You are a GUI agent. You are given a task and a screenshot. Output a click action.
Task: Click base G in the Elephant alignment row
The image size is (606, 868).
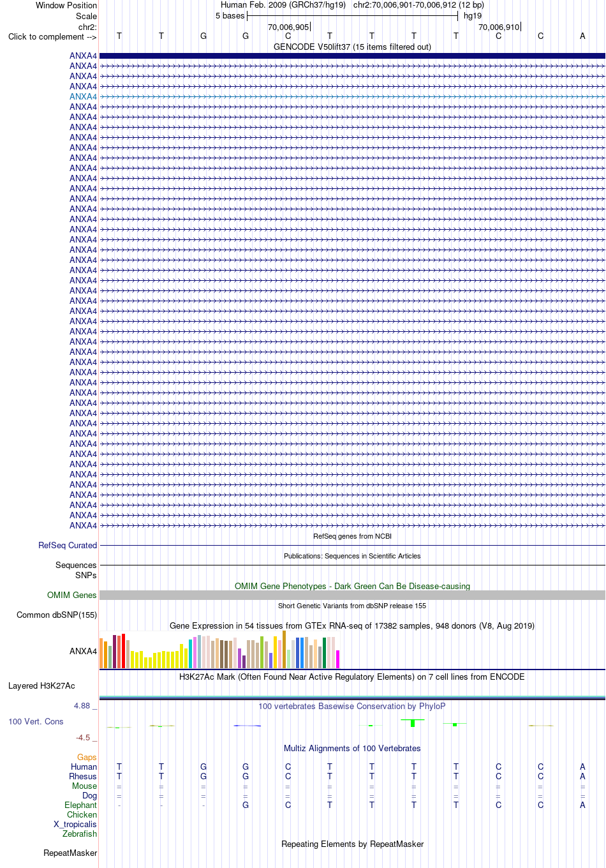click(246, 805)
